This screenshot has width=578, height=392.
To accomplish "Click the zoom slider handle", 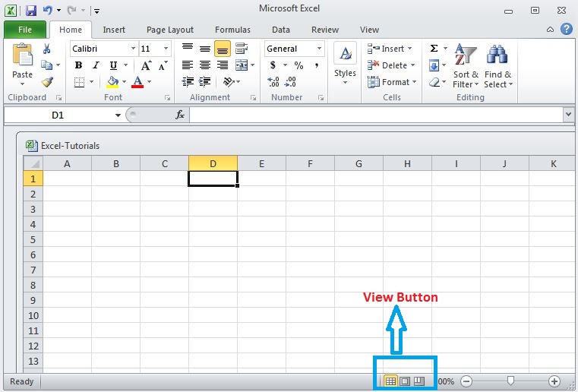I will tap(510, 381).
